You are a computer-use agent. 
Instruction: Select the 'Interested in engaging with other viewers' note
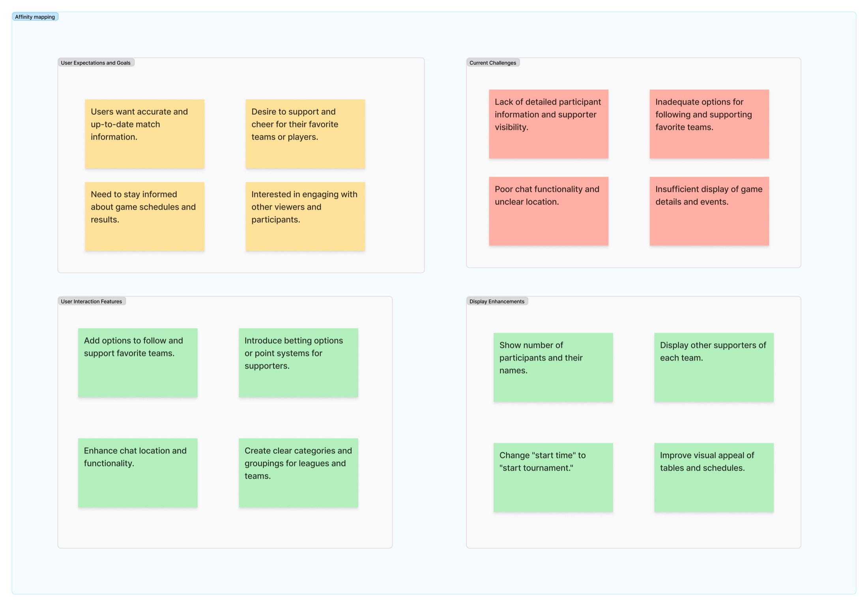coord(305,216)
